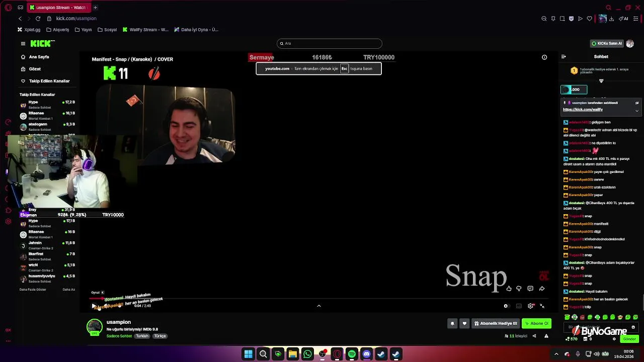644x362 pixels.
Task: Like the YouTube video
Action: tap(509, 289)
